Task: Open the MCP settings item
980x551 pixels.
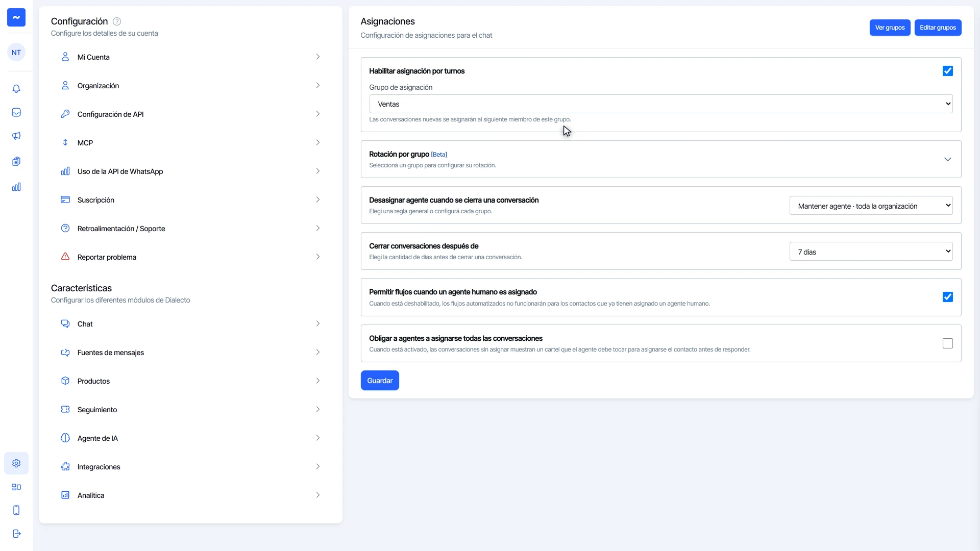Action: (190, 143)
